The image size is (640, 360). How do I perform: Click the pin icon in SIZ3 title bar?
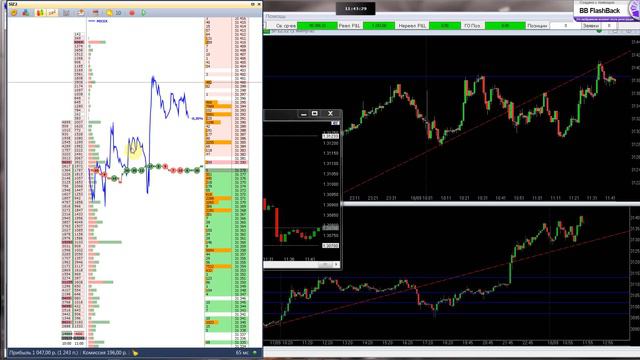pos(253,4)
